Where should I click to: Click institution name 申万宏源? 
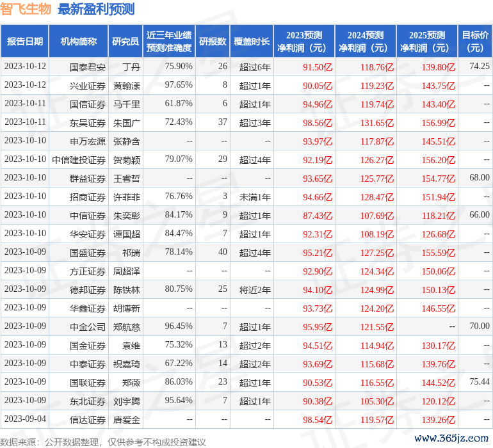tap(88, 141)
